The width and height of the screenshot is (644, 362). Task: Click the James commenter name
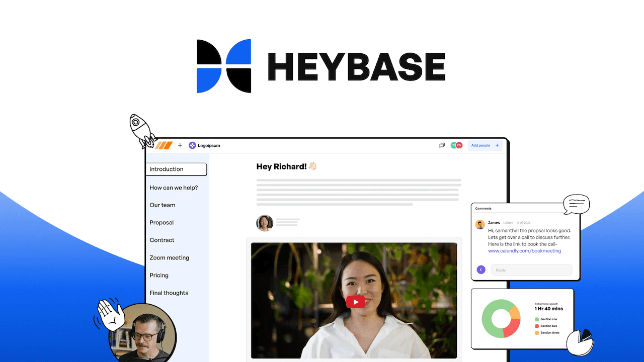[494, 223]
